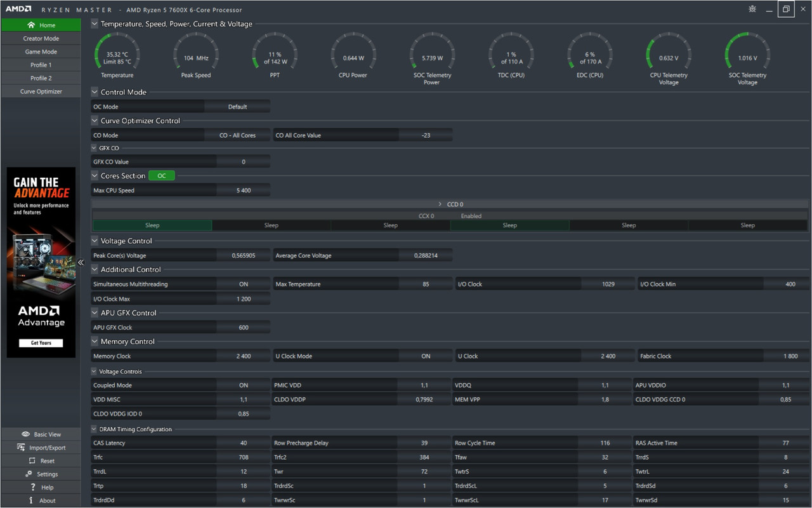This screenshot has width=812, height=508.
Task: Click the Home icon in sidebar
Action: click(x=31, y=25)
